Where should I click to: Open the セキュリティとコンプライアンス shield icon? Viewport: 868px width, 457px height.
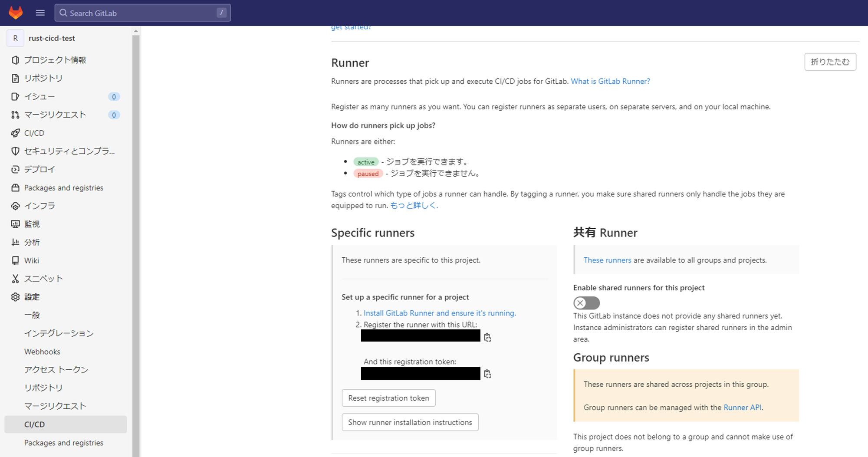(x=16, y=151)
